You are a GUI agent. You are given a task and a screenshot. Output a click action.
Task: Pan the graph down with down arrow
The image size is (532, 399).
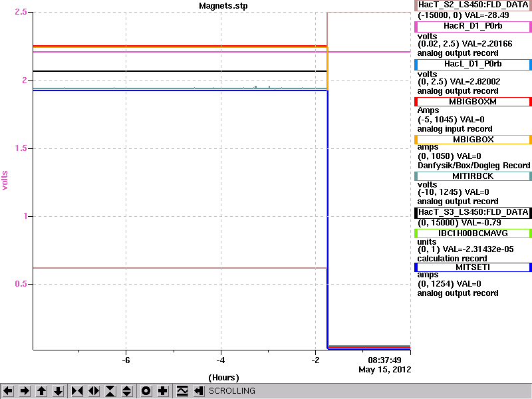pyautogui.click(x=59, y=391)
